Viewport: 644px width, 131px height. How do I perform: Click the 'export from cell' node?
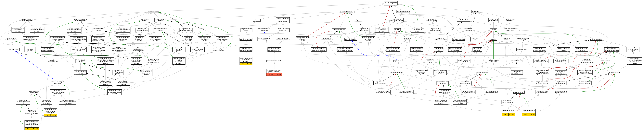475,39
